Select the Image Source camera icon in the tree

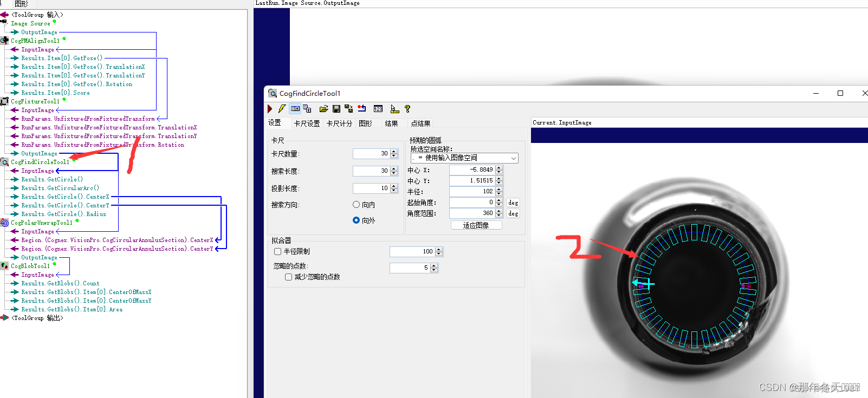(4, 23)
